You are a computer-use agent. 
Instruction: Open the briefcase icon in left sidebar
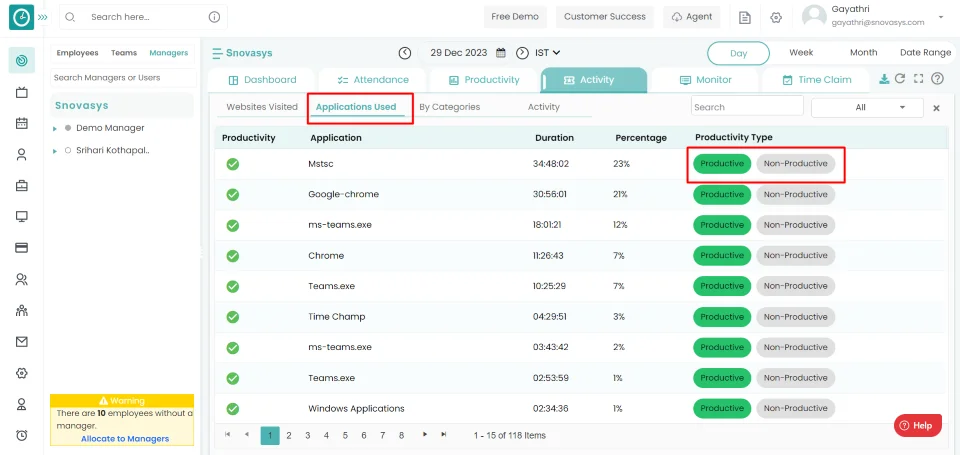pos(21,185)
